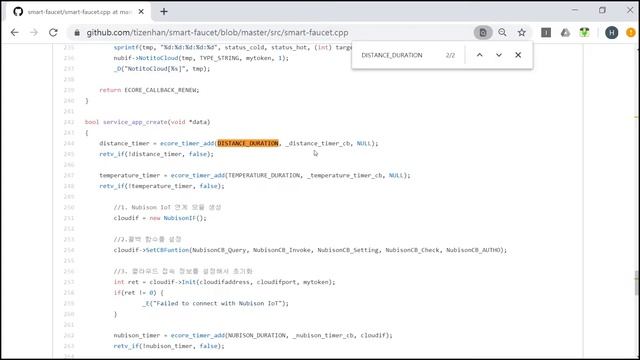Minimize the browser window
Image resolution: width=640 pixels, height=360 pixels.
[575, 10]
